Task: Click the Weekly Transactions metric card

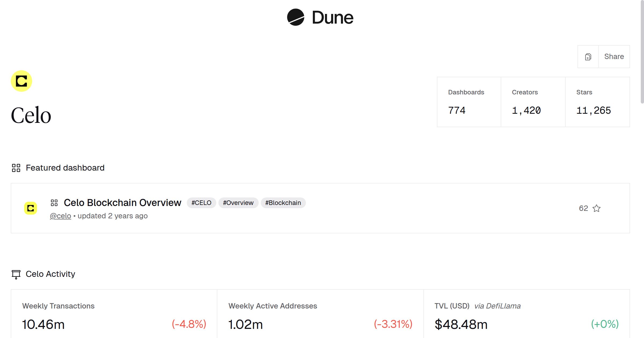Action: 114,314
